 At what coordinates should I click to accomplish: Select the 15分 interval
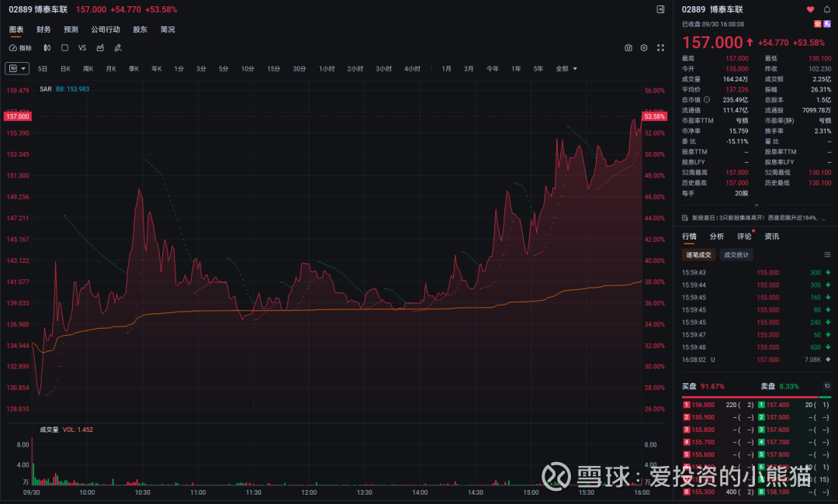coord(274,69)
